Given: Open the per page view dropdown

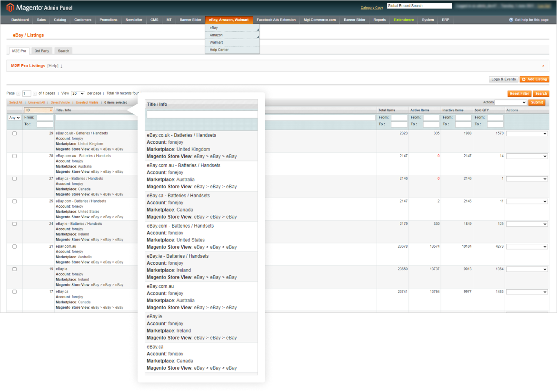Looking at the screenshot, I should tap(78, 94).
